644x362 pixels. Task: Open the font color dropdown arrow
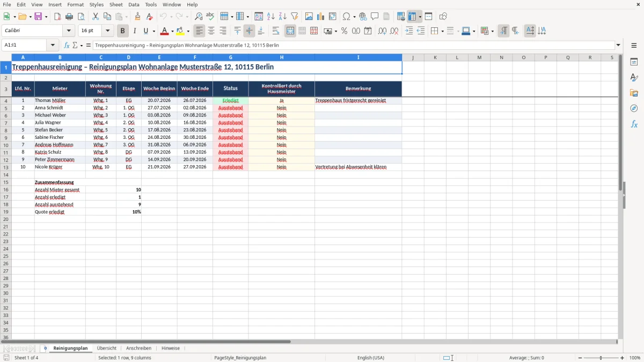coord(172,31)
